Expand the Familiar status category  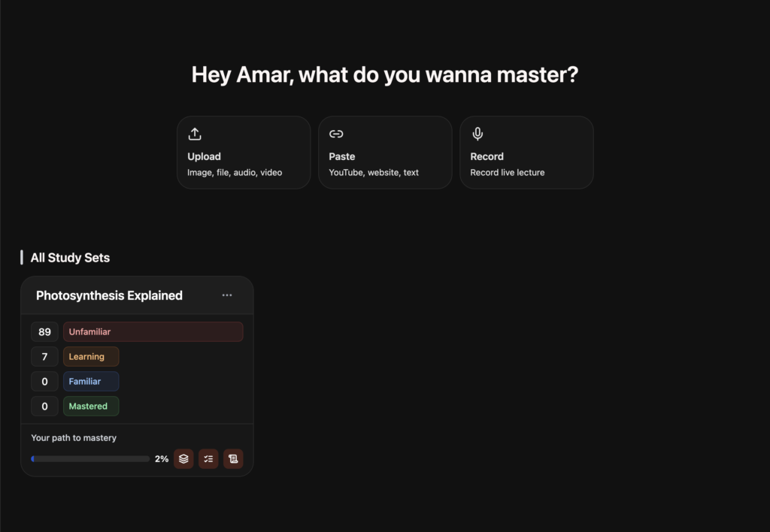[x=90, y=381]
